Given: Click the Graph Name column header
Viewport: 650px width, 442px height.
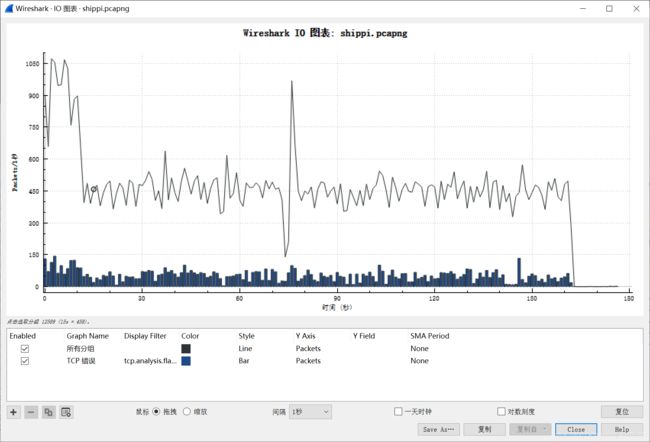Looking at the screenshot, I should [x=87, y=336].
